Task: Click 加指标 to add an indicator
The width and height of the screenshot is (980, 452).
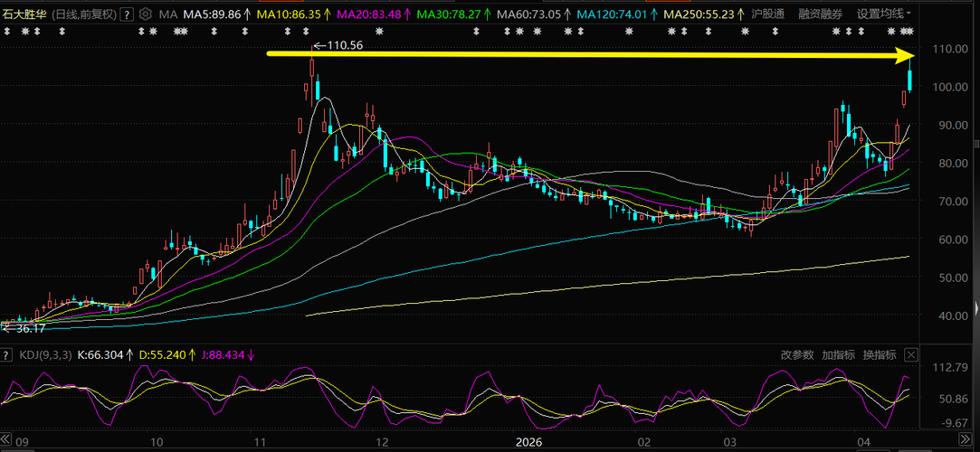Action: click(x=838, y=355)
